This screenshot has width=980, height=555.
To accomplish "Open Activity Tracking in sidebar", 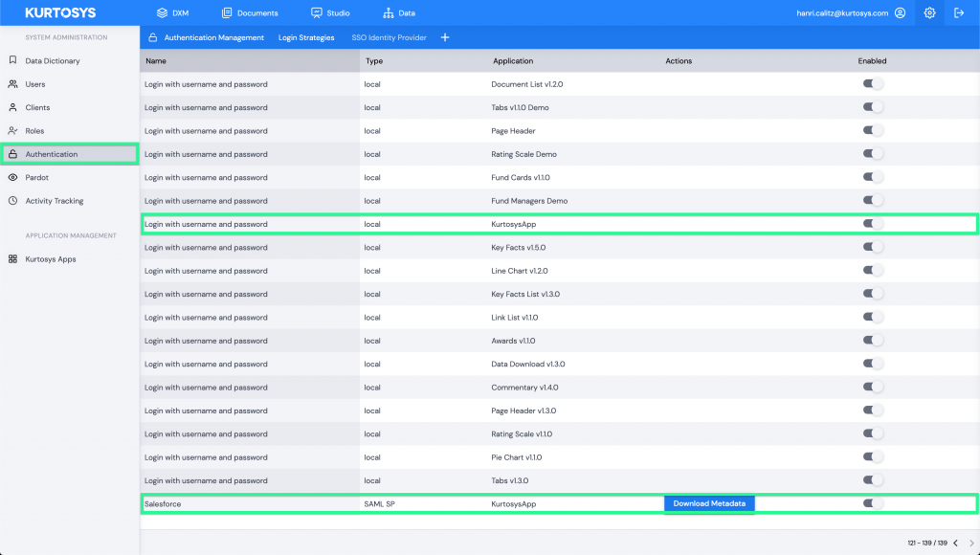I will point(54,201).
